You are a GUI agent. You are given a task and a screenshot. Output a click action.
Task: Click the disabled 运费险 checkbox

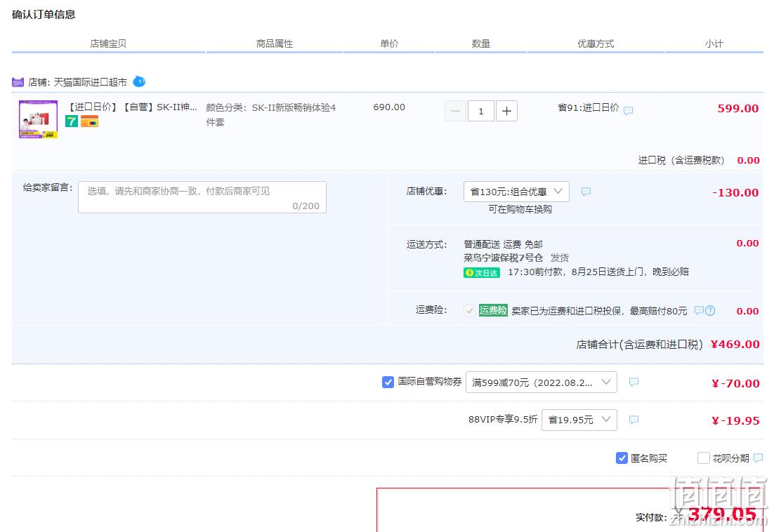469,311
